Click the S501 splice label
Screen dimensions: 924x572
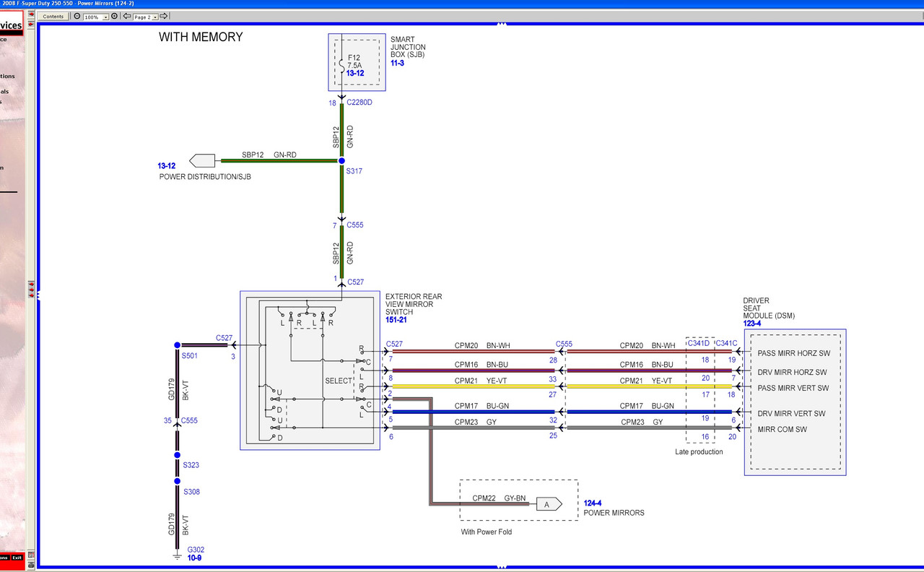(x=190, y=355)
